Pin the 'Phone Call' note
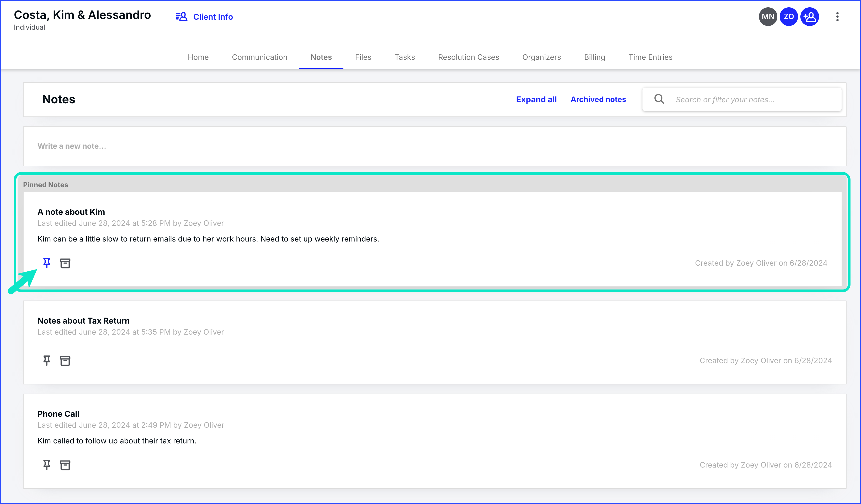Viewport: 861px width, 504px height. coord(47,464)
